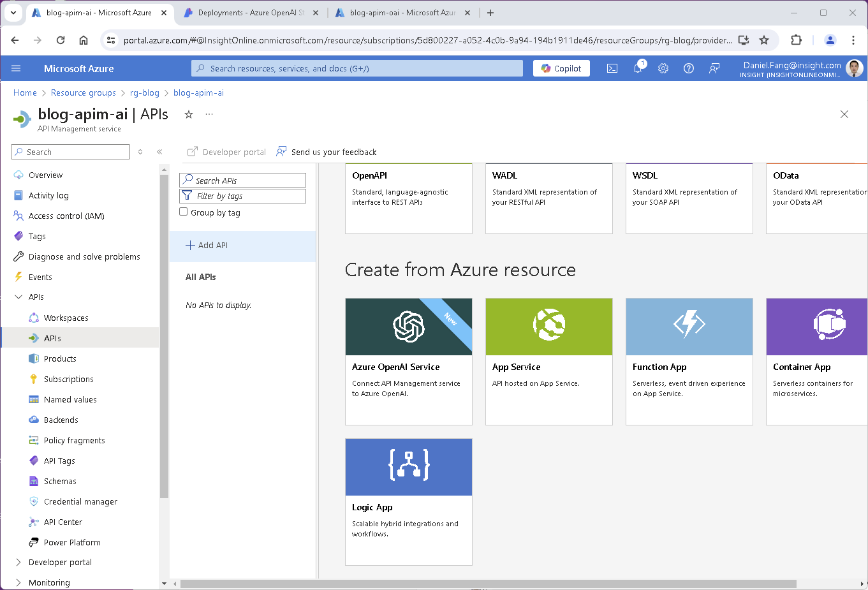
Task: Open the Daniel.Fang account menu
Action: pyautogui.click(x=802, y=69)
